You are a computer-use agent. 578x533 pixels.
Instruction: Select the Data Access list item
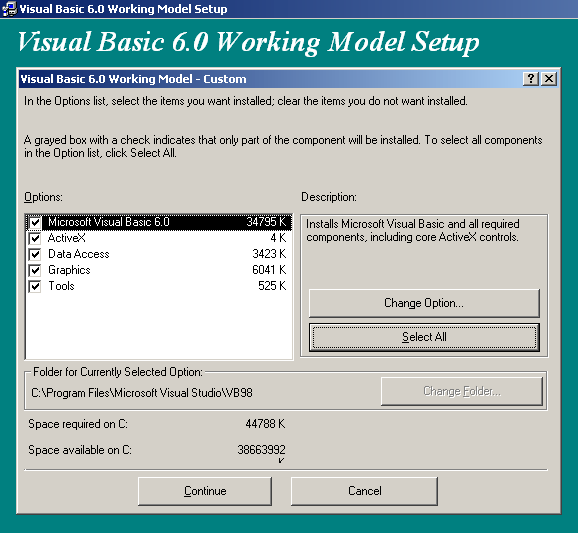[159, 254]
